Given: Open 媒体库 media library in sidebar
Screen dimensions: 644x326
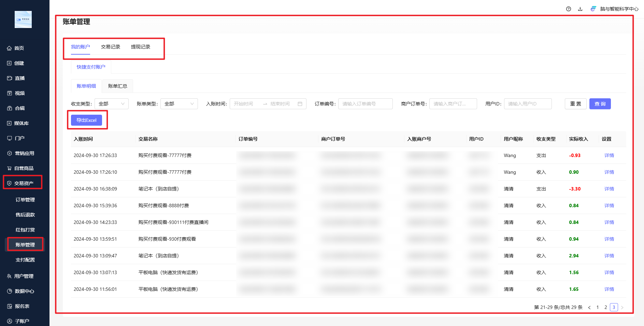Looking at the screenshot, I should click(21, 123).
